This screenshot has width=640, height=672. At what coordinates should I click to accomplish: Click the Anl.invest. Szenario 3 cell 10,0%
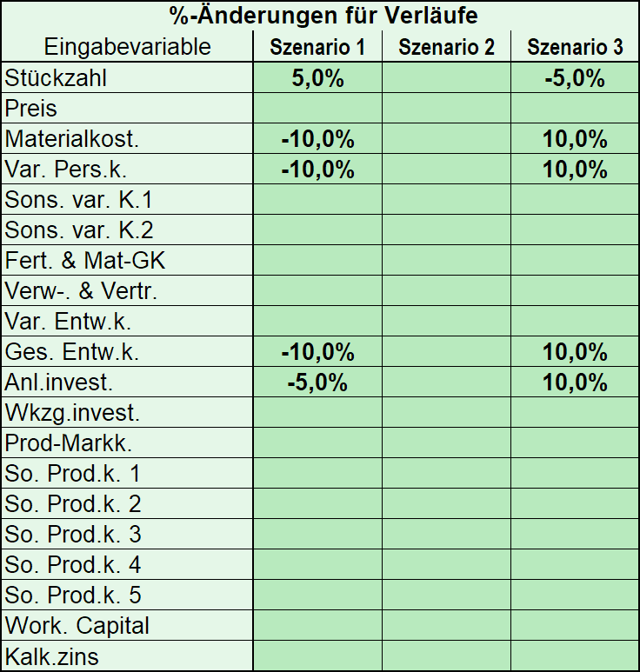pyautogui.click(x=575, y=382)
